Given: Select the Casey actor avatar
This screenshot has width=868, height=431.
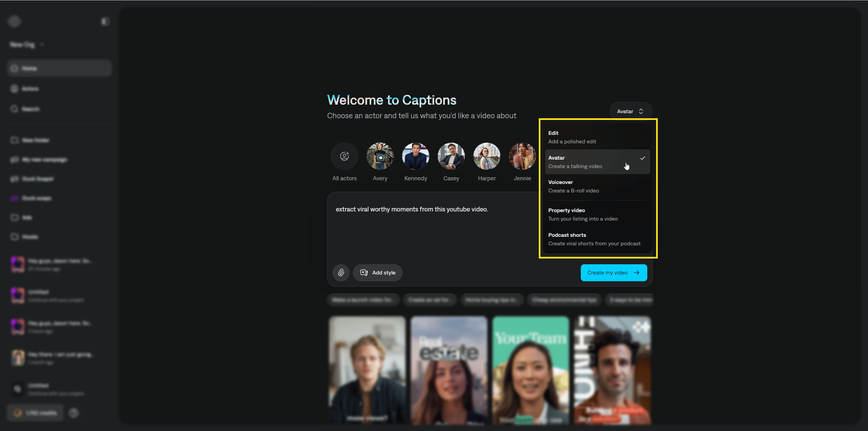Looking at the screenshot, I should 451,156.
